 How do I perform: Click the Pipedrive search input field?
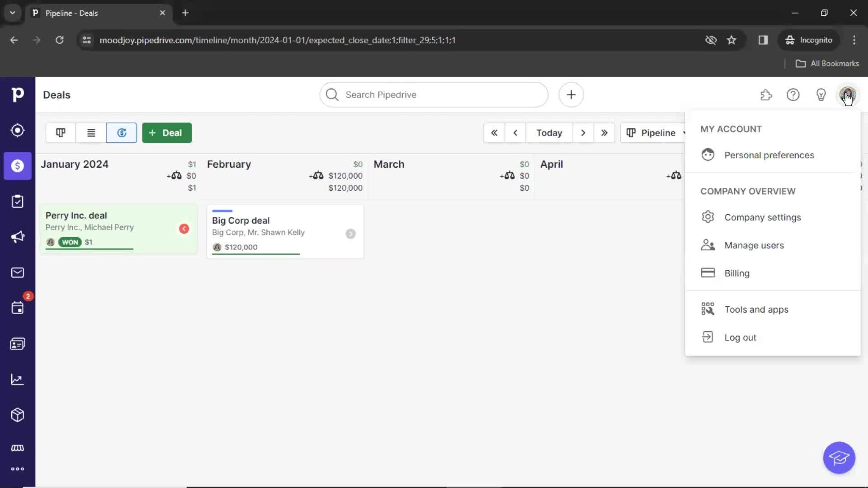click(x=434, y=95)
